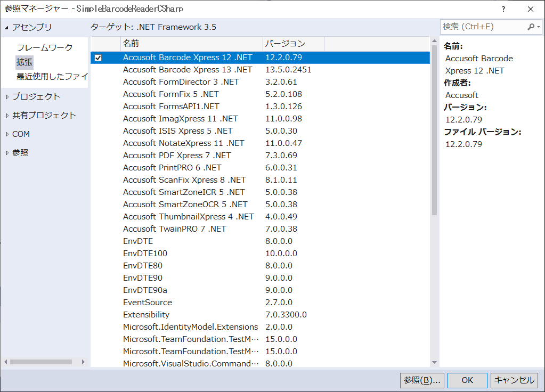Close the 参照マネージャー dialog
Image resolution: width=545 pixels, height=392 pixels.
531,9
